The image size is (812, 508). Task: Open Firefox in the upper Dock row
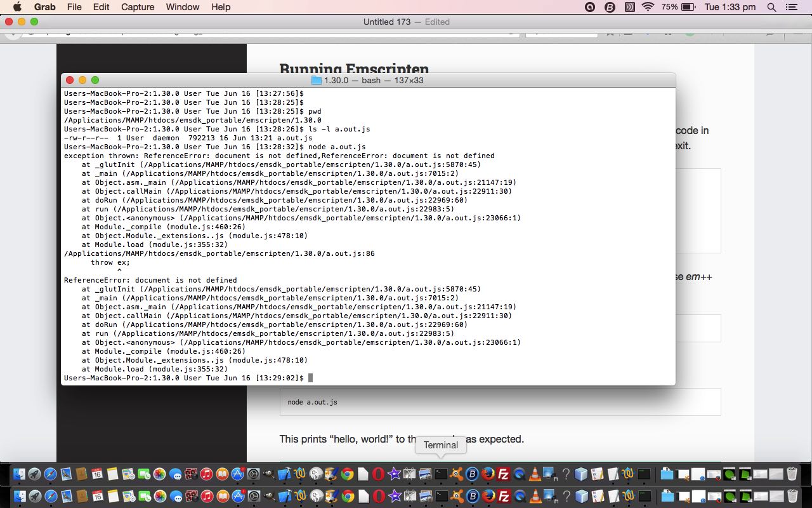(x=488, y=474)
